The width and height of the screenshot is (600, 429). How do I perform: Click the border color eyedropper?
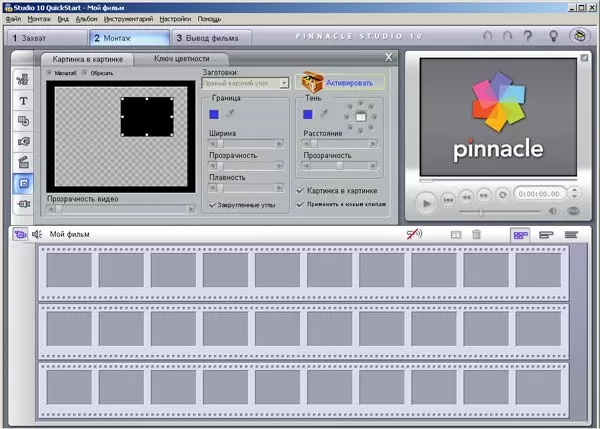[230, 115]
